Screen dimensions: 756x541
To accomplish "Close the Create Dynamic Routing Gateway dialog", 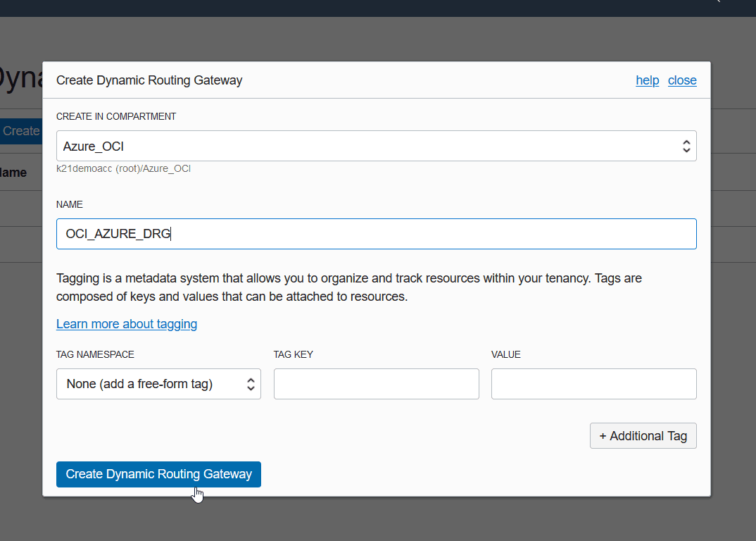I will point(682,80).
